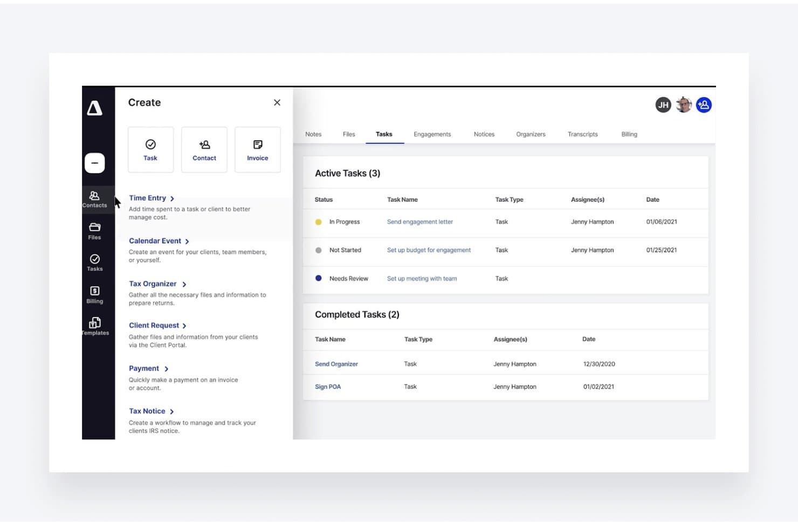Click the blue add-user icon
This screenshot has height=532, width=798.
(704, 105)
